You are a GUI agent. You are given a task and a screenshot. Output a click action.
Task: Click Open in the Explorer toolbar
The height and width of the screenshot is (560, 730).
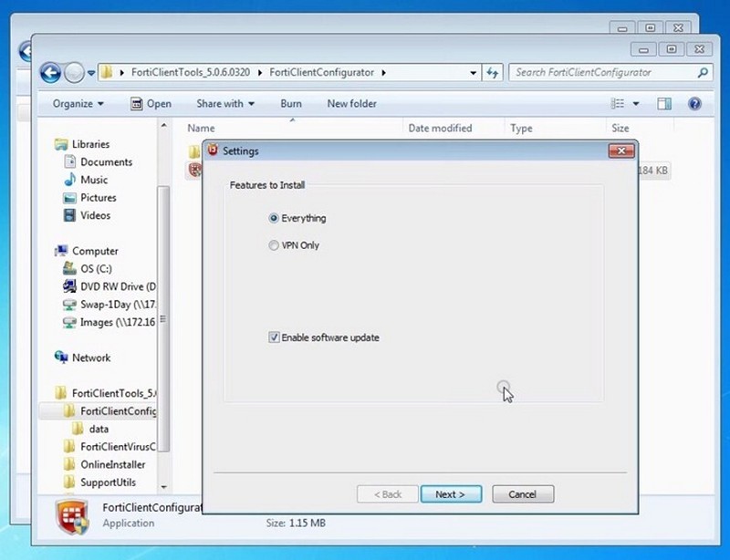[151, 104]
